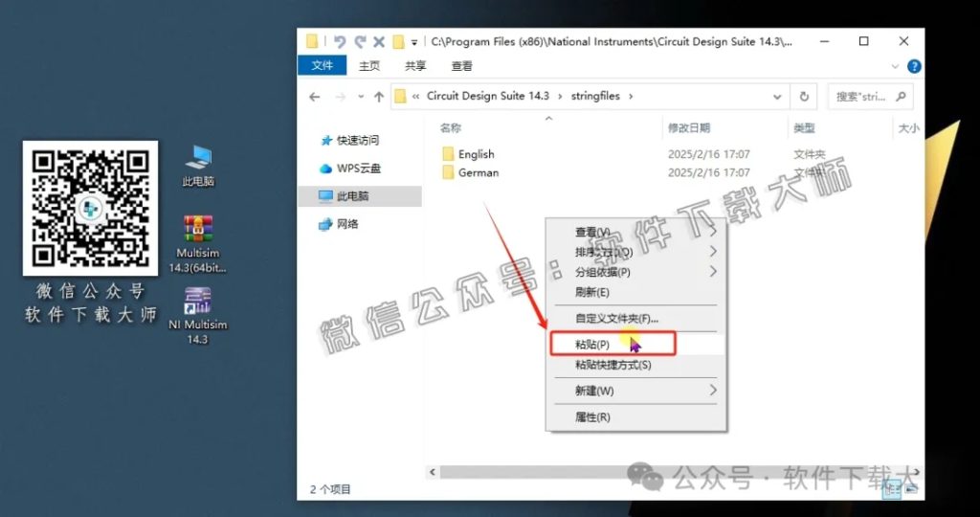Click the undo icon in title bar

pyautogui.click(x=340, y=42)
